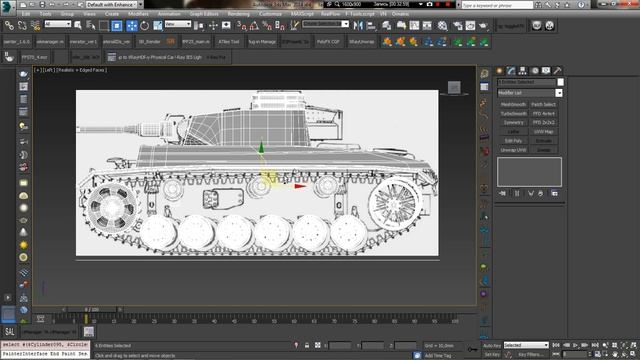Screen dimensions: 640x360
Task: Open the Group menu
Action: coord(67,14)
